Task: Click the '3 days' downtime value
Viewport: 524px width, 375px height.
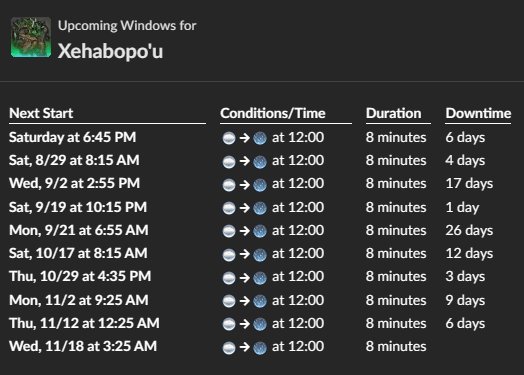Action: pos(465,276)
